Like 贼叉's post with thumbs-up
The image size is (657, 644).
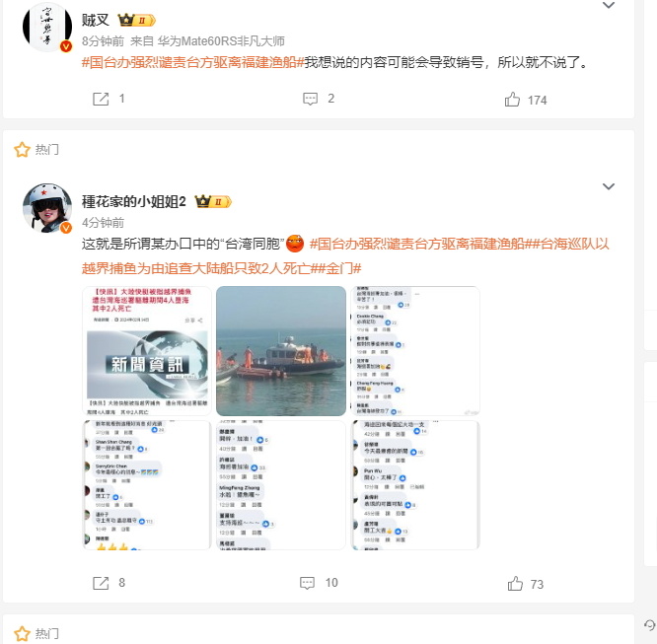click(512, 100)
